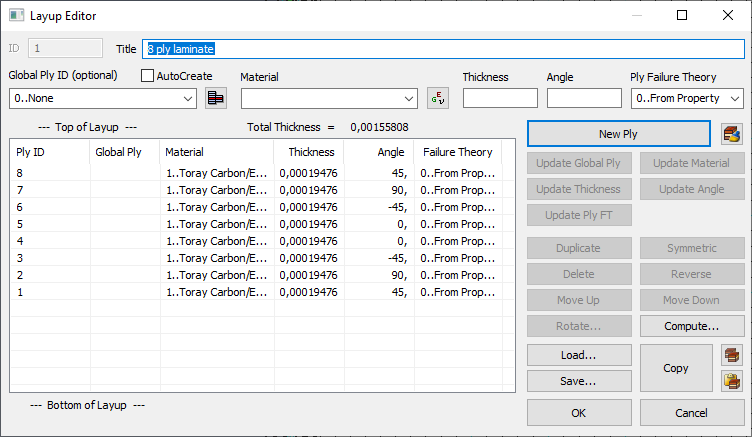This screenshot has height=437, width=752.
Task: Click the New Ply button
Action: [x=619, y=134]
